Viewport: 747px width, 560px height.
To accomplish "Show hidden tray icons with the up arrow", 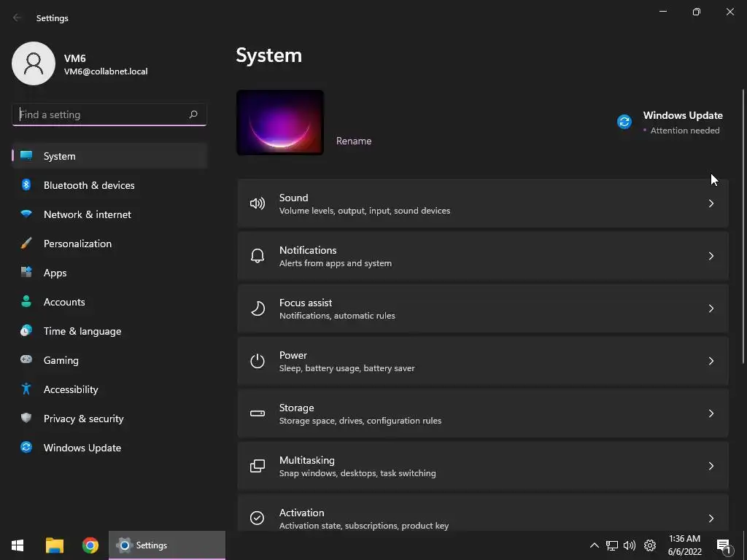I will [x=594, y=545].
